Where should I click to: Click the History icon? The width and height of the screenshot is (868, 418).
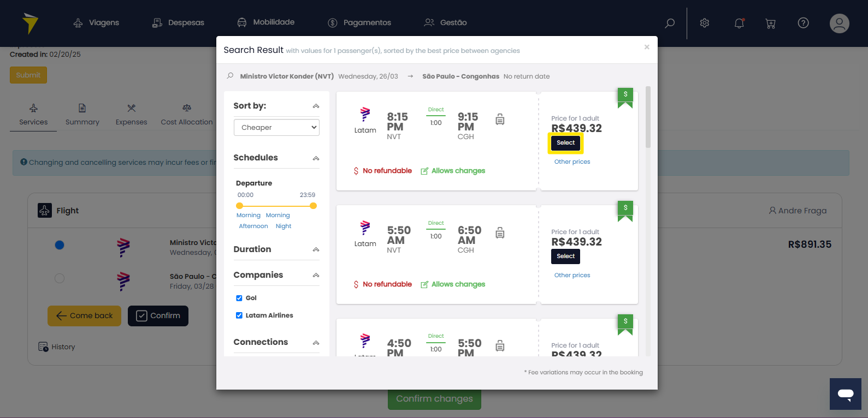(43, 347)
